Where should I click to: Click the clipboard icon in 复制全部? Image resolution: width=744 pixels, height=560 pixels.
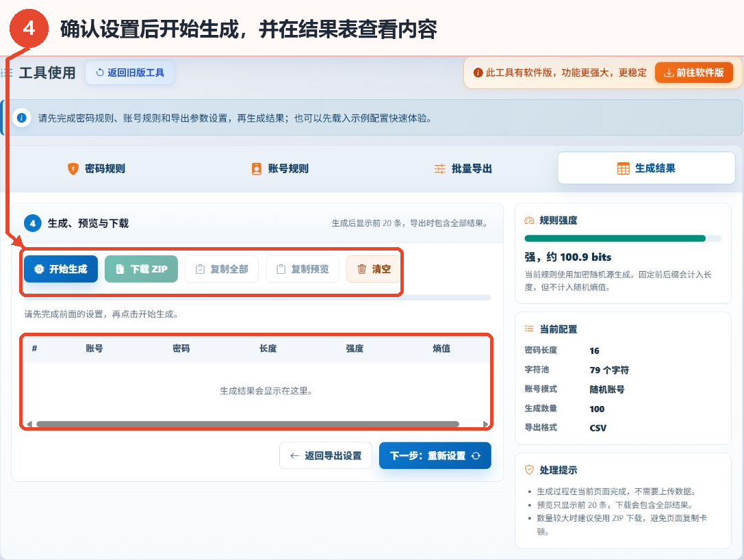(201, 269)
